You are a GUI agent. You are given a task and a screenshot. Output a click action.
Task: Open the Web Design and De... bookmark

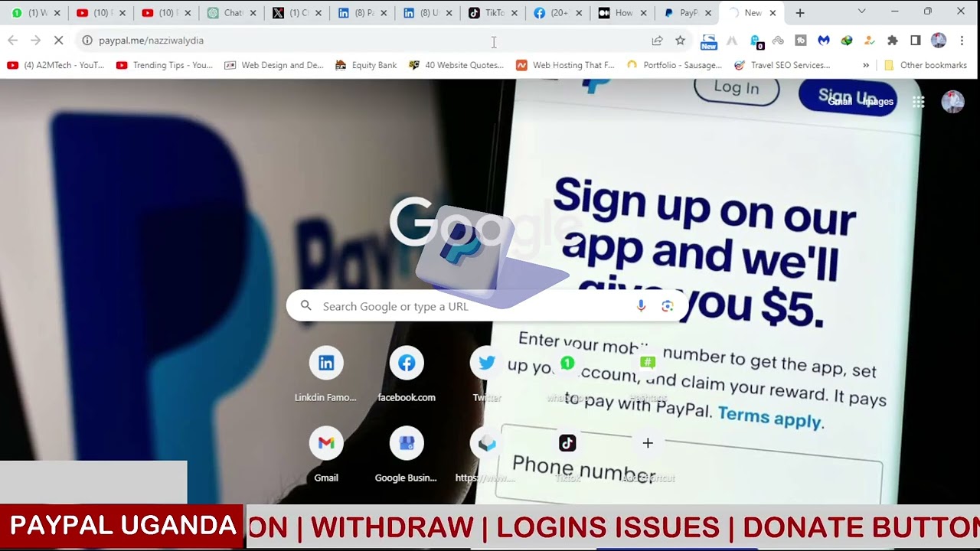(x=274, y=65)
